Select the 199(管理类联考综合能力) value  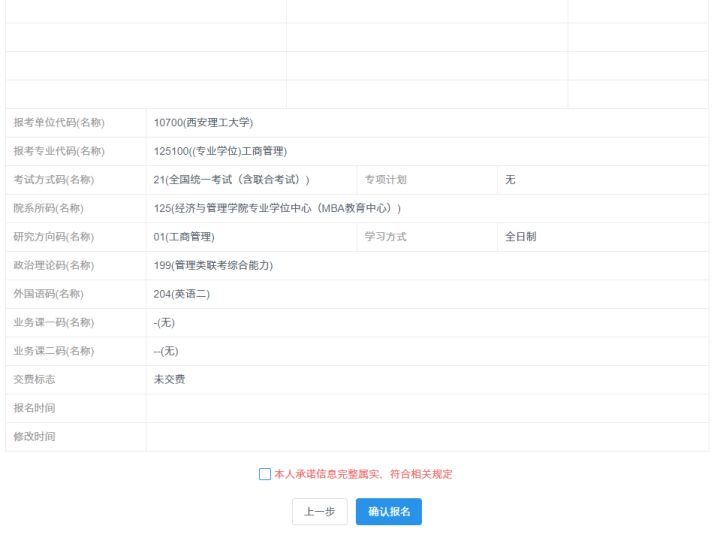[x=213, y=265]
